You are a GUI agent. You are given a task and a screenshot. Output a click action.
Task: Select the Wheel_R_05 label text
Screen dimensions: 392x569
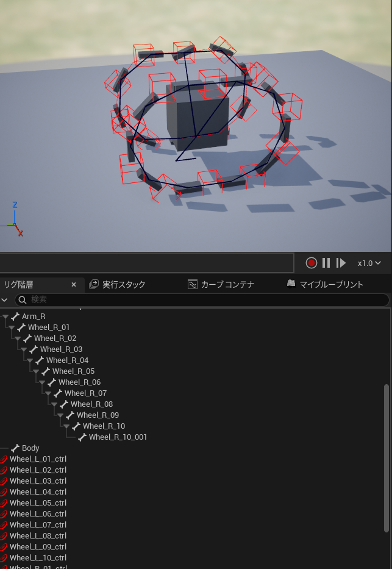pos(73,371)
